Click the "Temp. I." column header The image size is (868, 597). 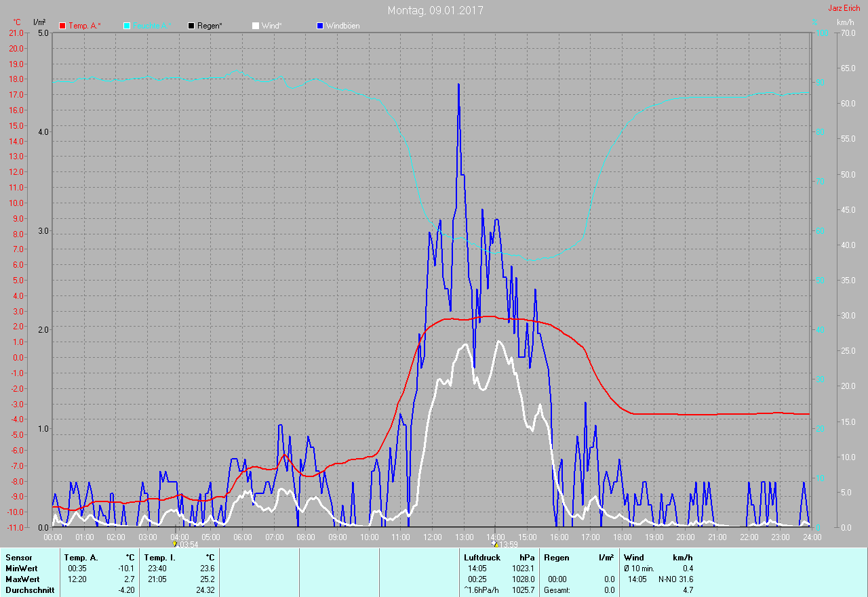(160, 558)
